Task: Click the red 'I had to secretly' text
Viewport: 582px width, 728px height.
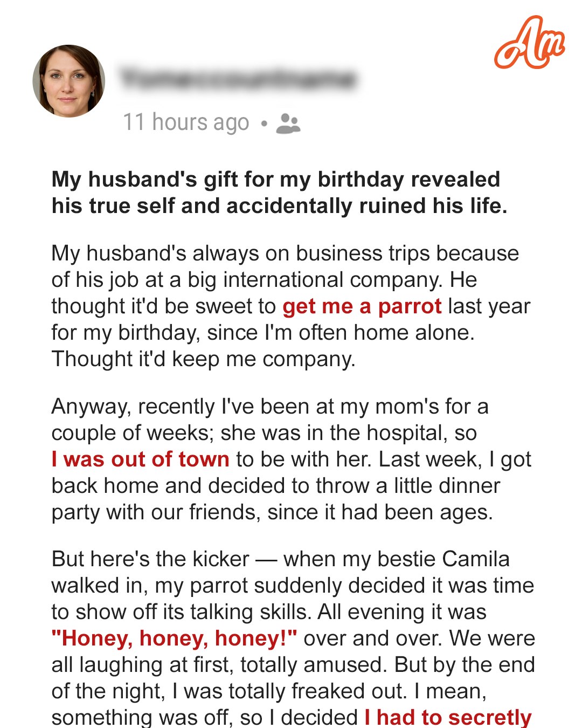Action: click(x=448, y=717)
